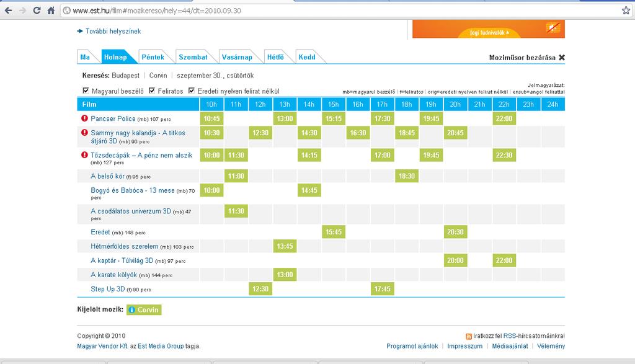635x364 pixels.
Task: Select the Hétfő tab
Action: [275, 57]
